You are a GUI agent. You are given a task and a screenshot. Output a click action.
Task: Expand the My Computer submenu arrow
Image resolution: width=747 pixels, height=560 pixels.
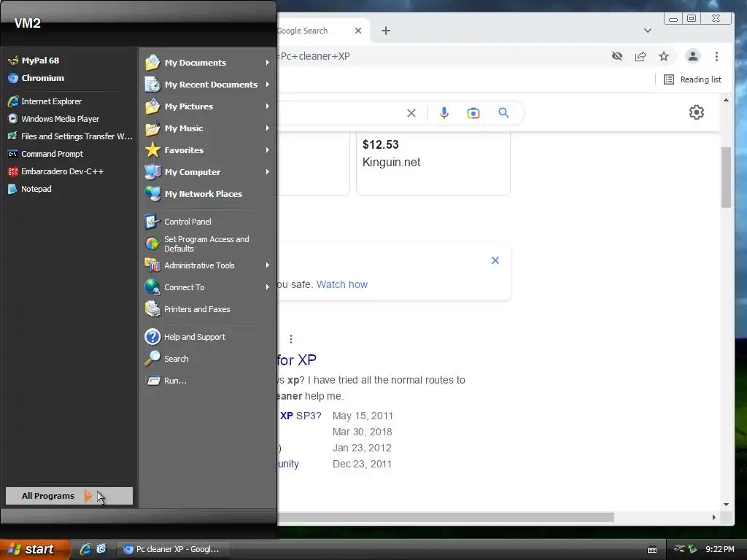[267, 172]
